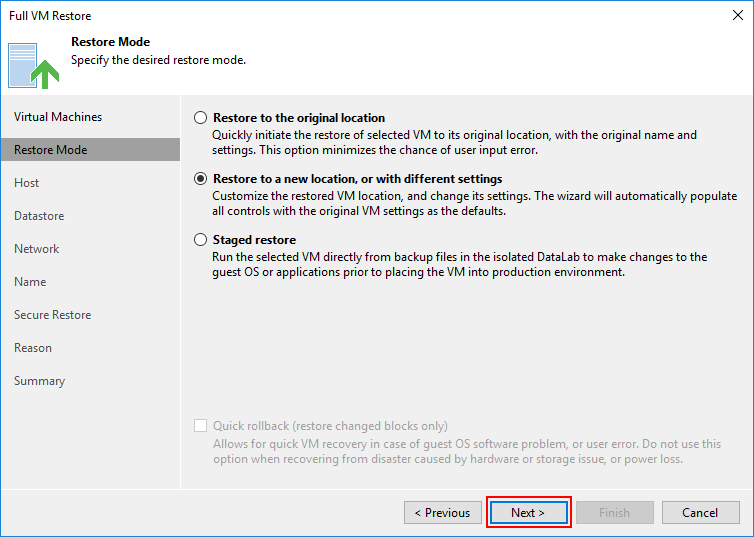This screenshot has width=754, height=537.
Task: Click the 'Allows for quick VM recovery' description
Action: (467, 451)
